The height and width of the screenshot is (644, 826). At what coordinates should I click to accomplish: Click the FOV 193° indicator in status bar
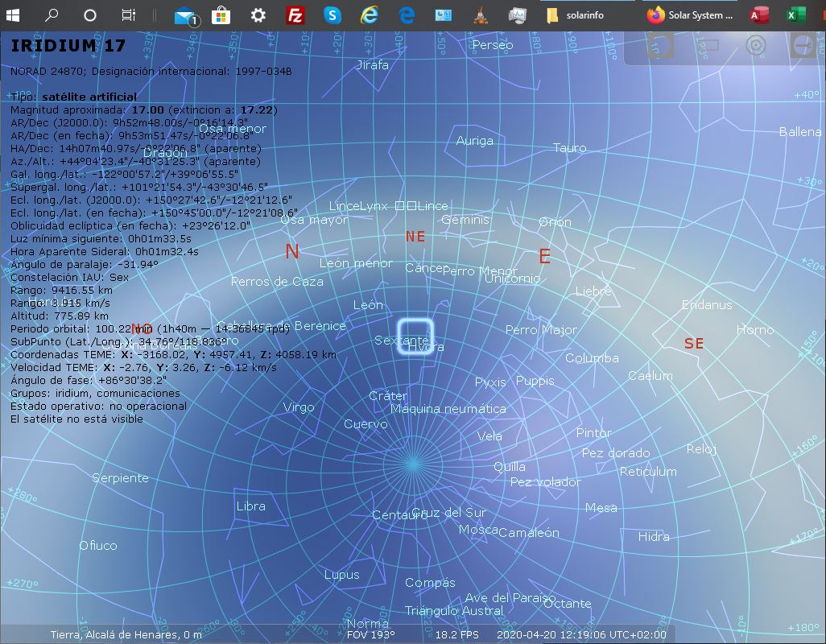tap(370, 635)
